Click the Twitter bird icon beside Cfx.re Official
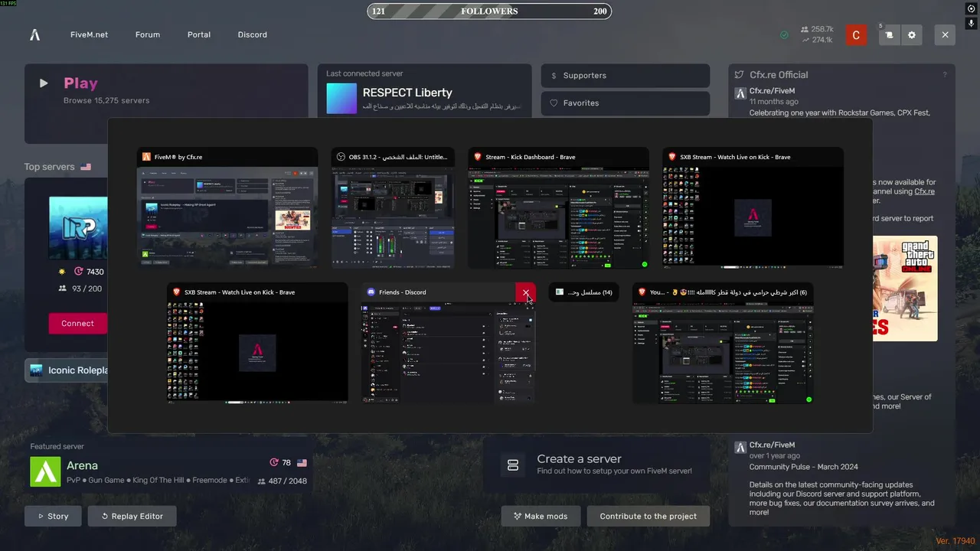 (x=740, y=75)
